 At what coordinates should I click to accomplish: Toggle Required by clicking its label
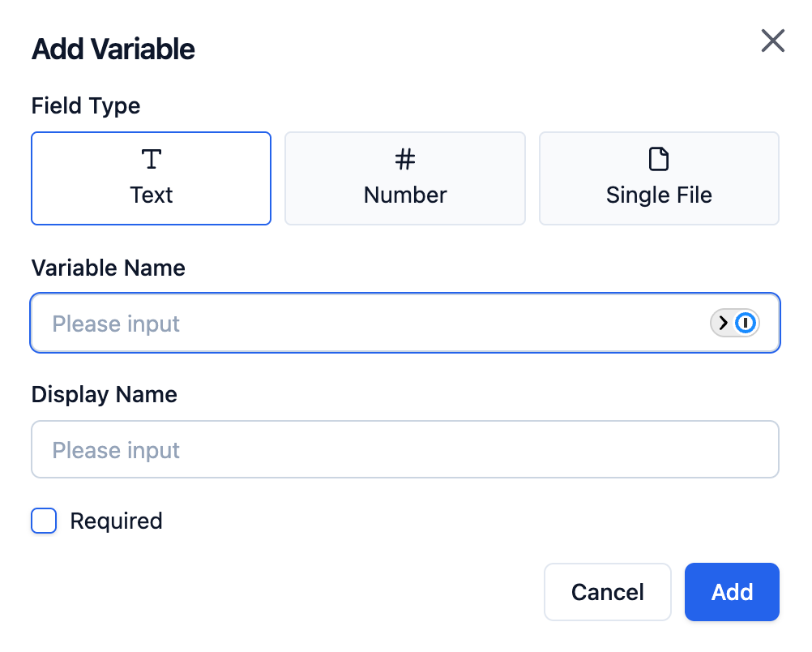click(x=116, y=521)
